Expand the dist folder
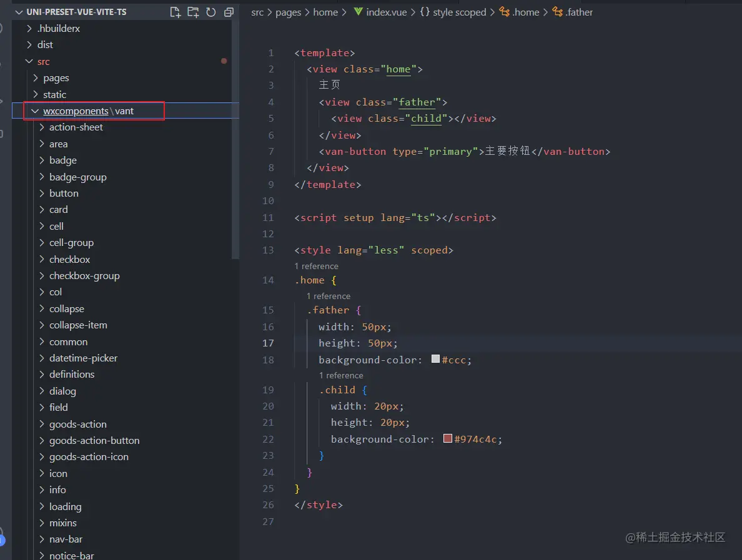 (x=29, y=44)
